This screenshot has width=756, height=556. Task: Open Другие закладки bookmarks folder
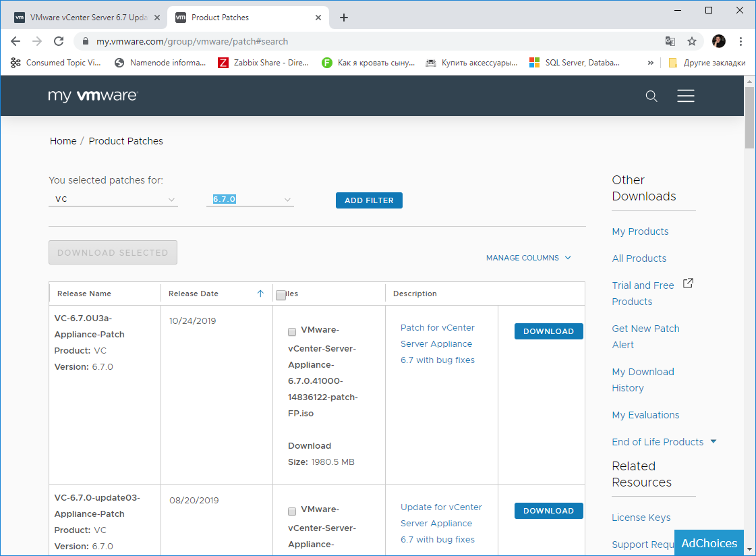(707, 63)
